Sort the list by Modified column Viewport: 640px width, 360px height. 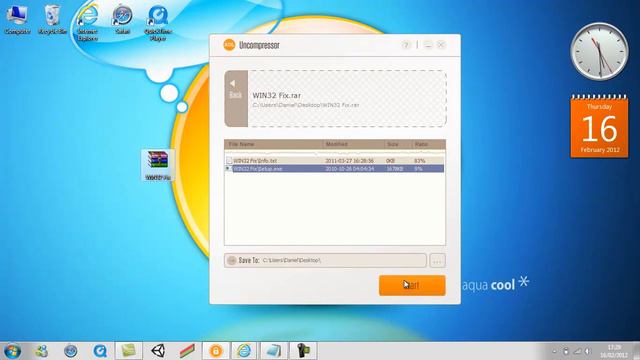(353, 144)
